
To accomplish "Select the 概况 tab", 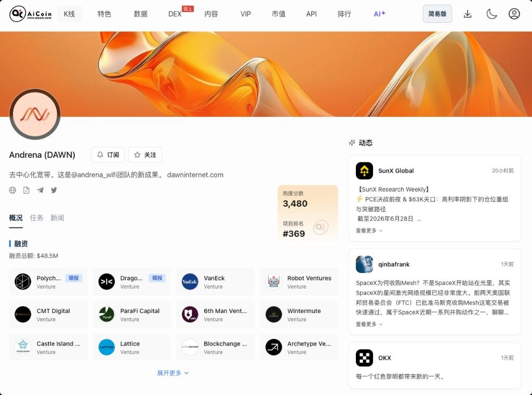I will [x=16, y=218].
